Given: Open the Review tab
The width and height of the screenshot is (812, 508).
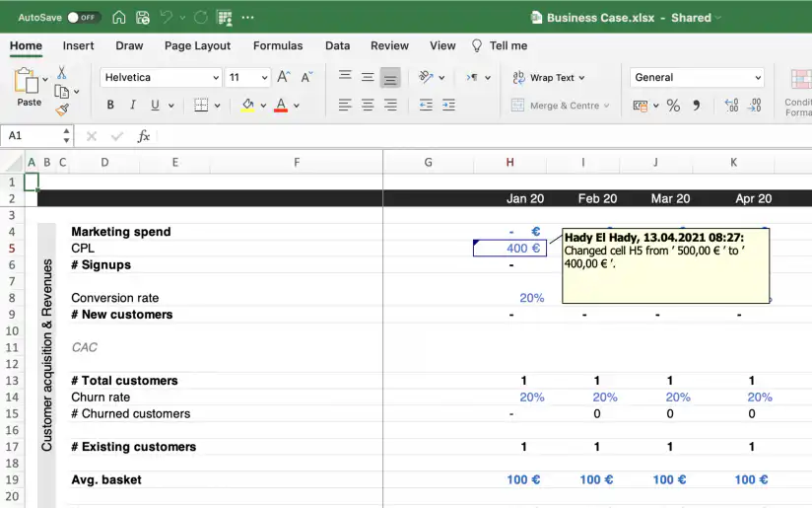Looking at the screenshot, I should [389, 45].
